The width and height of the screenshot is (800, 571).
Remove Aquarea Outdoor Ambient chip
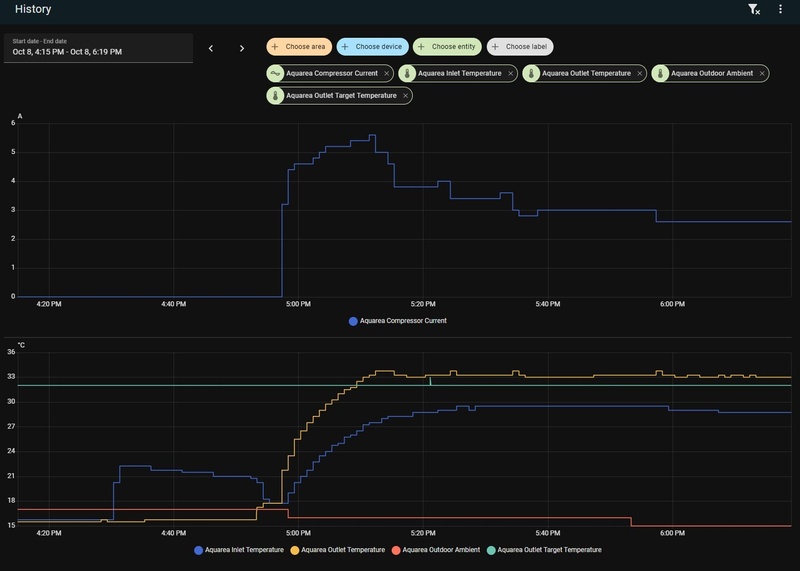(x=762, y=73)
